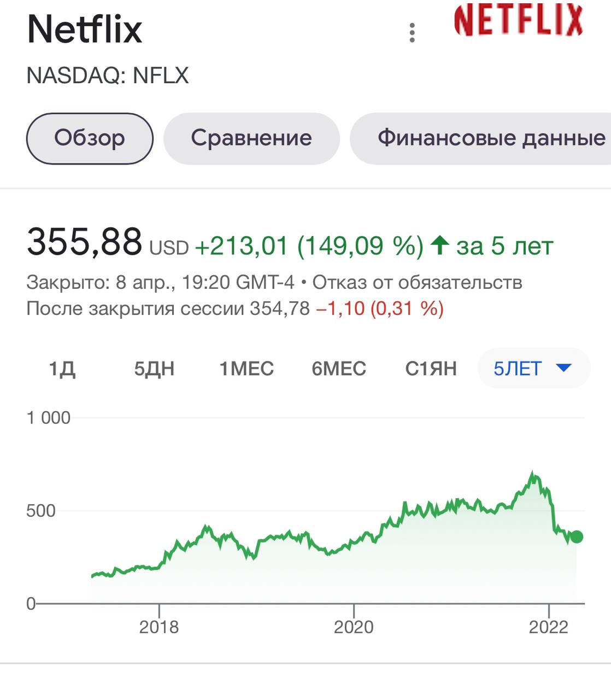Click the 2022 marker on chart axis

click(x=548, y=627)
